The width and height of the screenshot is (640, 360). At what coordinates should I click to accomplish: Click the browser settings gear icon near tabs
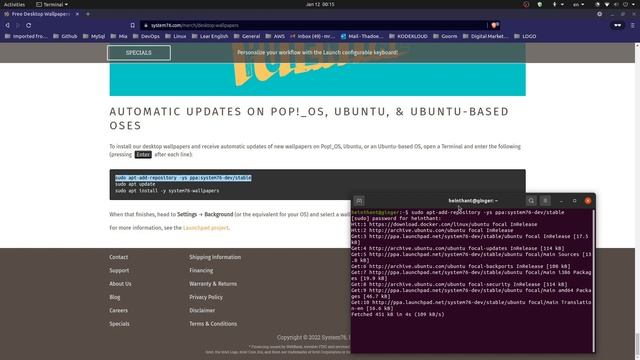(x=600, y=14)
